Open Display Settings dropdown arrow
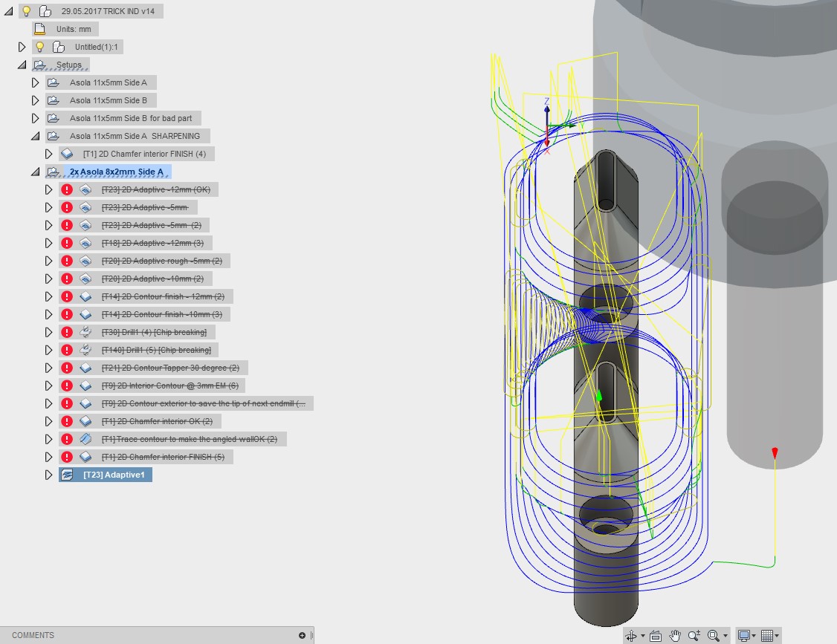 point(754,636)
